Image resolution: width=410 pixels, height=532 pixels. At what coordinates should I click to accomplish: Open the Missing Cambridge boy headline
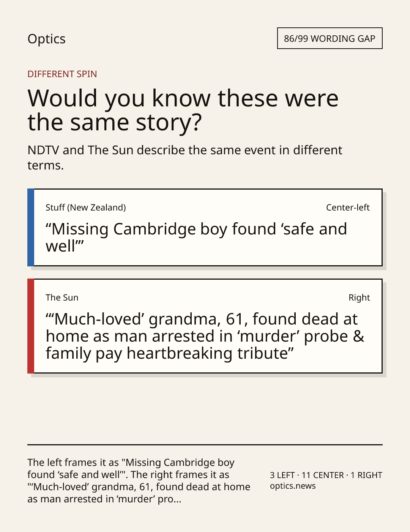coord(196,237)
